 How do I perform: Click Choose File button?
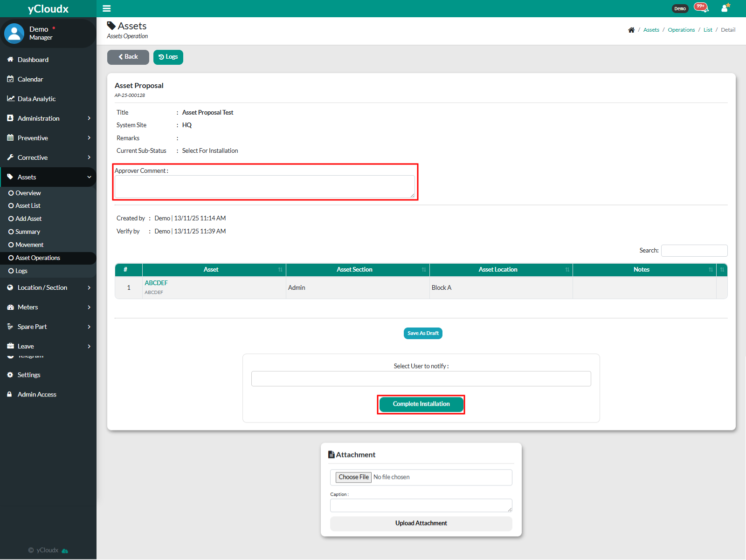[x=353, y=477]
